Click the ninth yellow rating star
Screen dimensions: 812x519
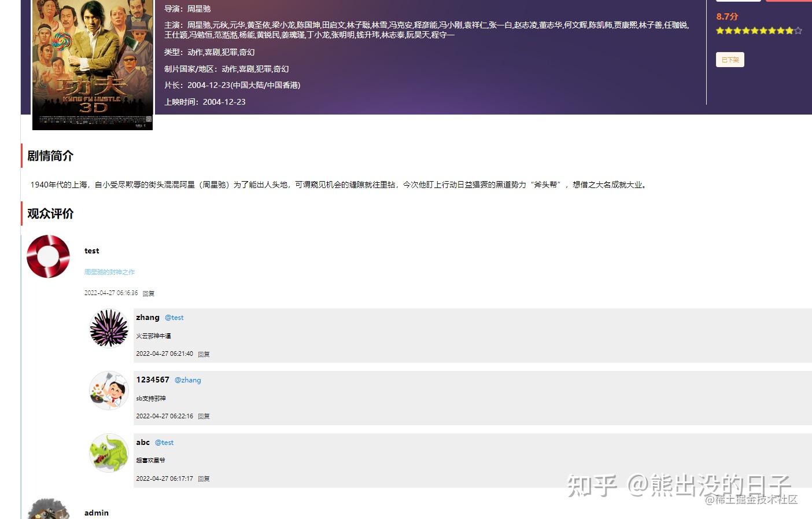coord(789,31)
